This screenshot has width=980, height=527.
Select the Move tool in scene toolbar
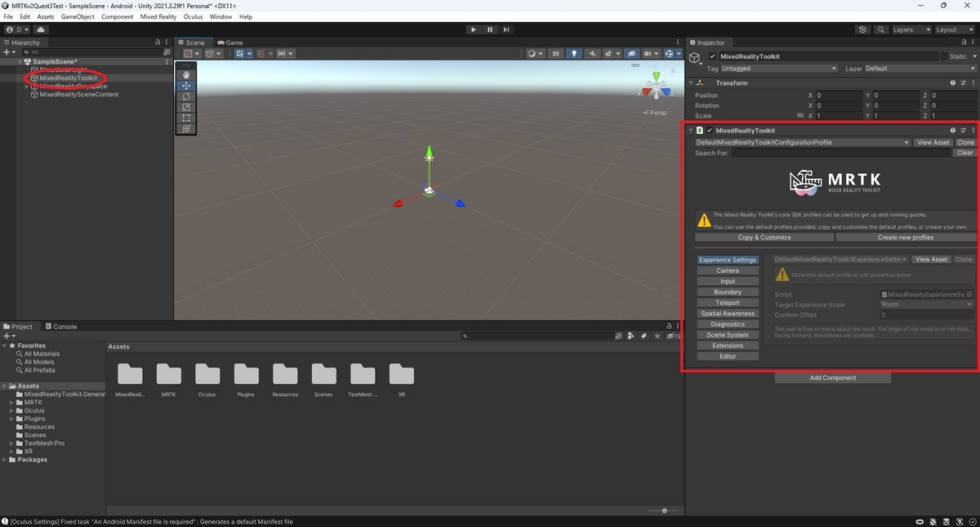(x=186, y=86)
